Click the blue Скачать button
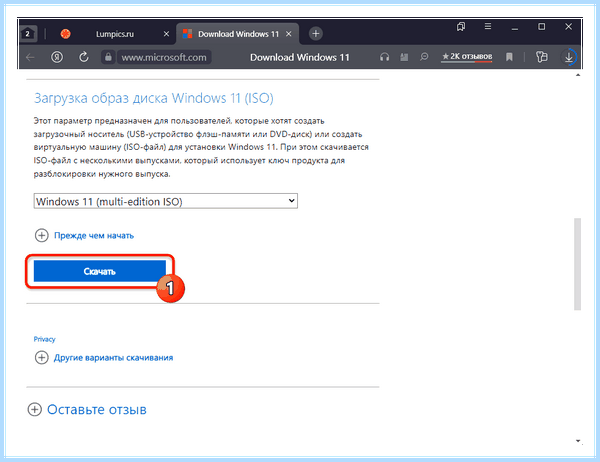The width and height of the screenshot is (600, 462). pyautogui.click(x=99, y=271)
